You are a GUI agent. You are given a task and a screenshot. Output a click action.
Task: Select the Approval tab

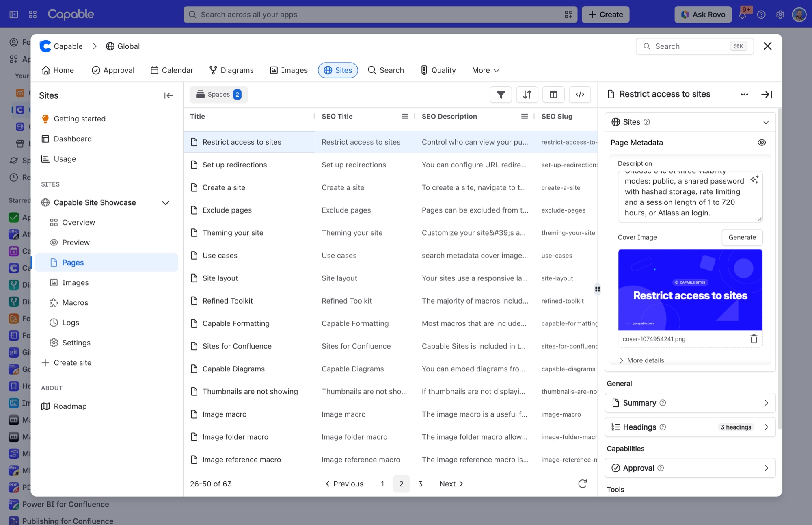tap(113, 70)
